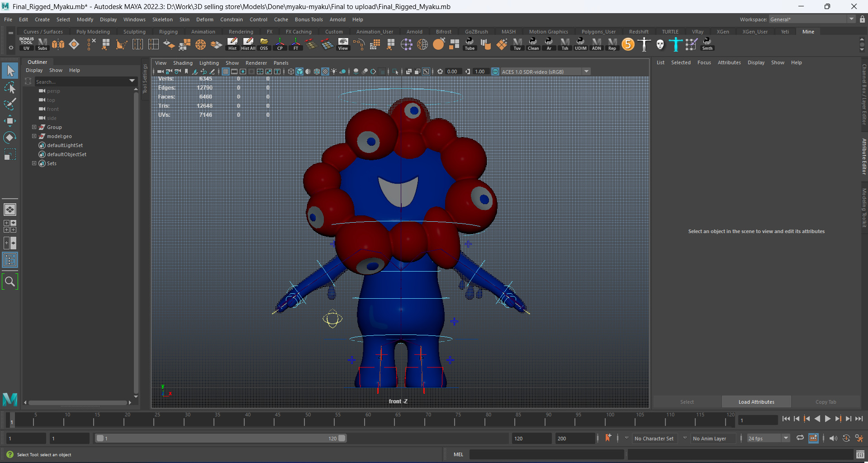Open the Deform menu

point(204,19)
